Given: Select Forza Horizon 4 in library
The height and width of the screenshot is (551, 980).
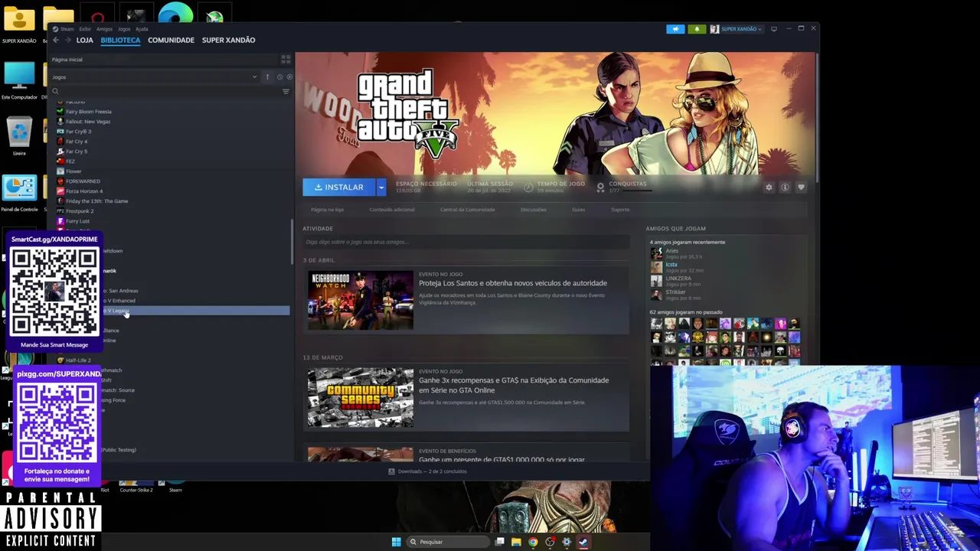Looking at the screenshot, I should pyautogui.click(x=83, y=191).
